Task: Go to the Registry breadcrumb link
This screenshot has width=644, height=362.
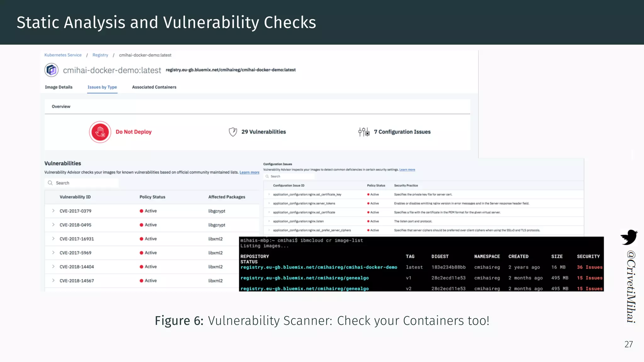Action: [x=100, y=55]
